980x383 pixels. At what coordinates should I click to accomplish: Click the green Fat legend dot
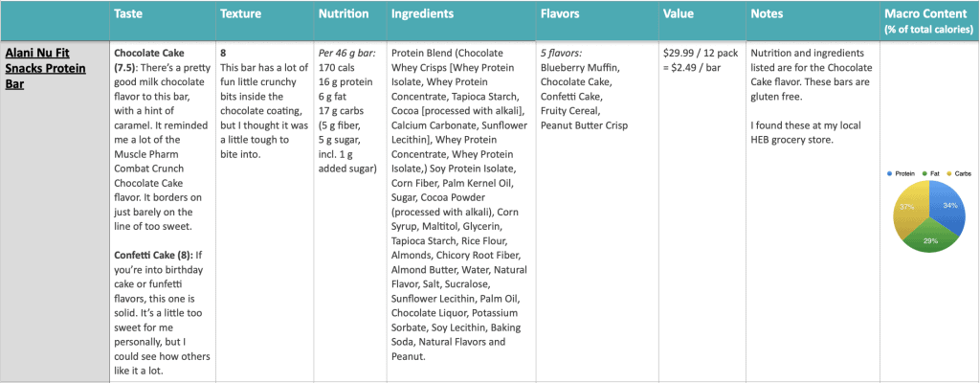[x=925, y=173]
